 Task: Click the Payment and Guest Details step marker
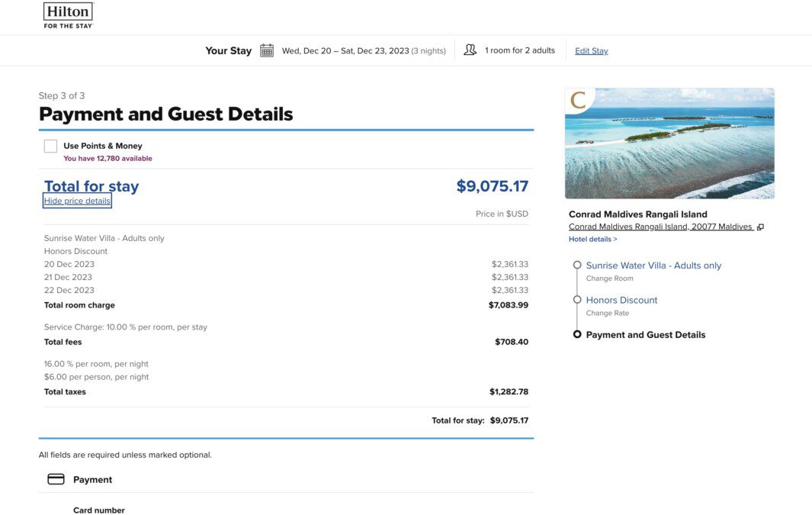577,334
